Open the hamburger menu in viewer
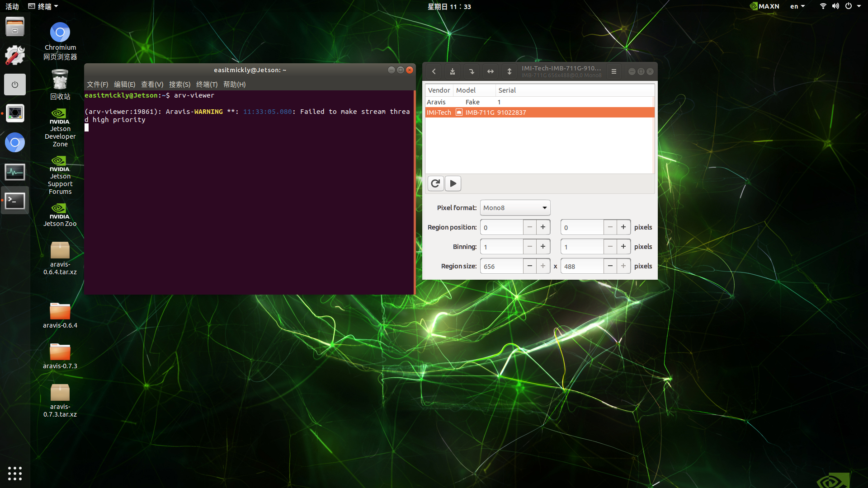This screenshot has height=488, width=868. pos(614,71)
